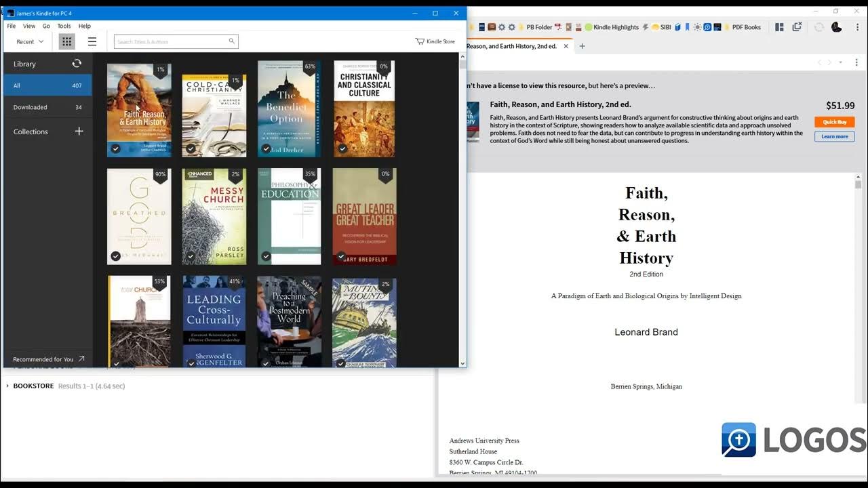
Task: Click the Library heading in Kindle sidebar
Action: [x=24, y=64]
